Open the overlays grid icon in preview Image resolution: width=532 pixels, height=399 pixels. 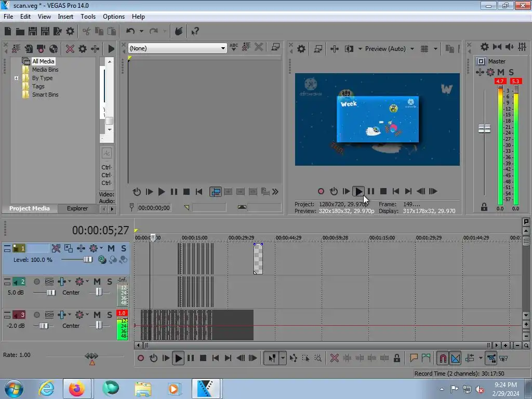pos(424,49)
